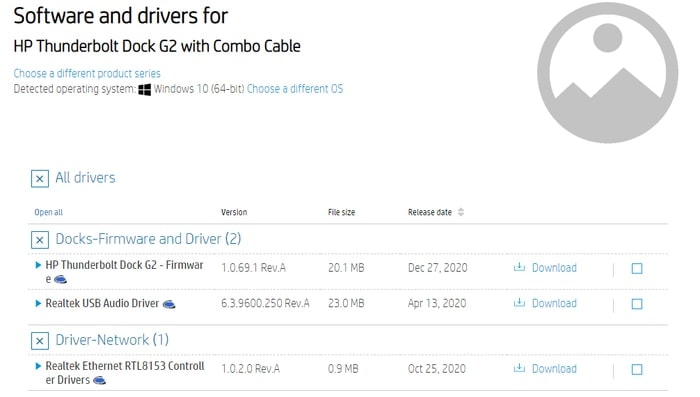The width and height of the screenshot is (700, 397).
Task: Click the product image placeholder thumbnail
Action: 607,72
